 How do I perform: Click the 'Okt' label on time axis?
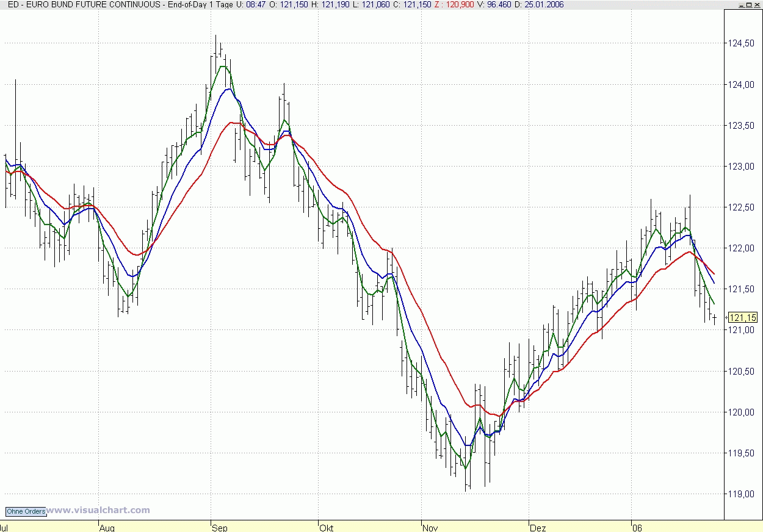point(327,528)
